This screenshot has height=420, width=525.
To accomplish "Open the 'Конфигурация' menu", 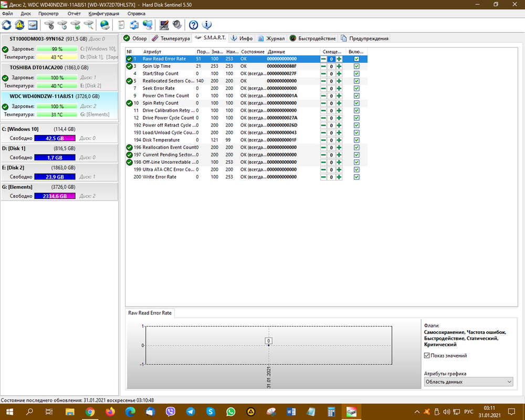I will 104,14.
